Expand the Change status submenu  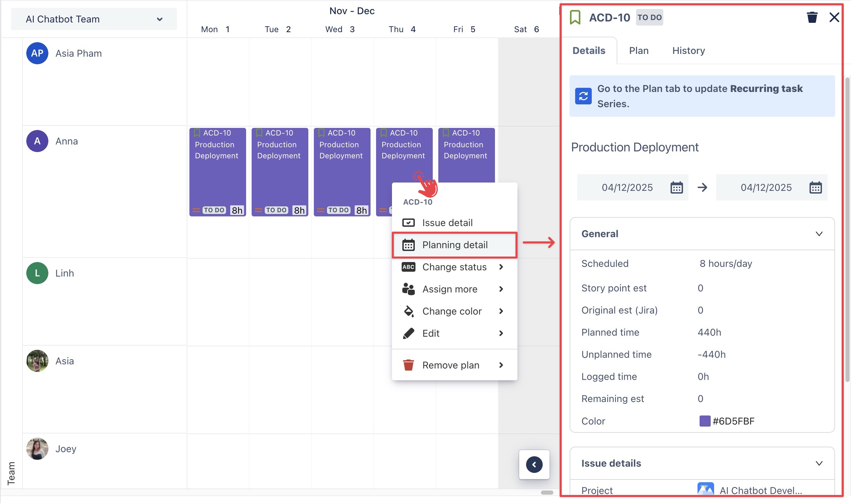454,267
